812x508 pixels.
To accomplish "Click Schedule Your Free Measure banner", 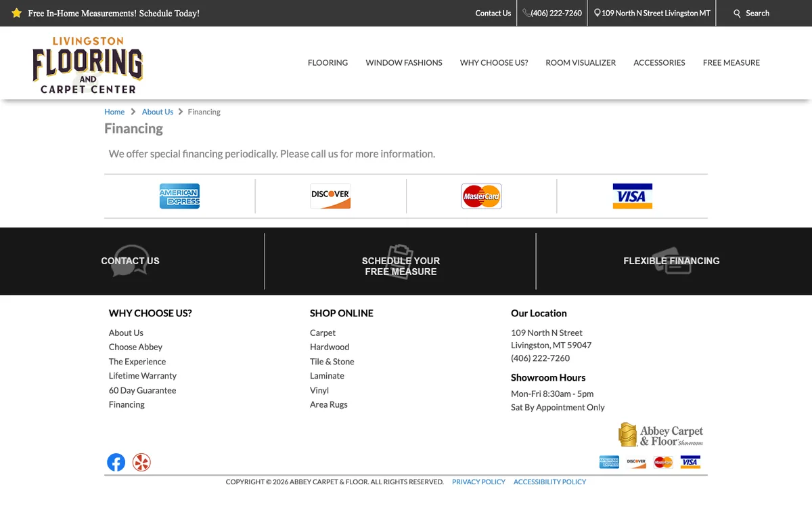I will [x=401, y=266].
